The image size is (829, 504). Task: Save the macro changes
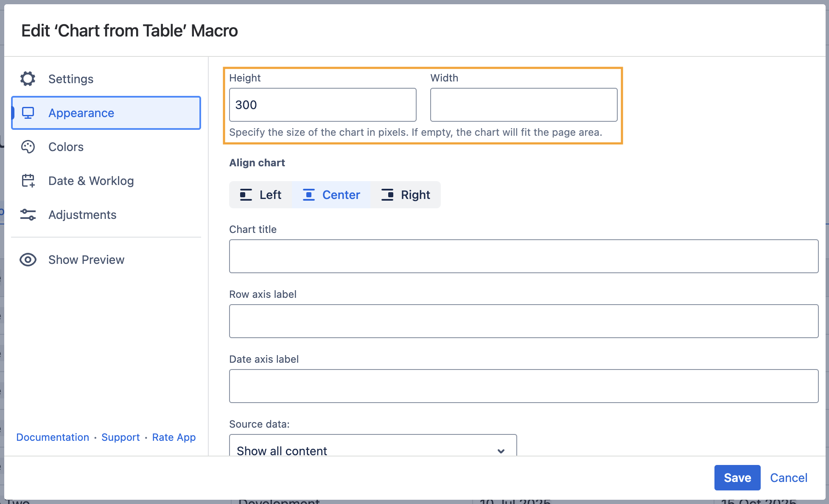(737, 478)
